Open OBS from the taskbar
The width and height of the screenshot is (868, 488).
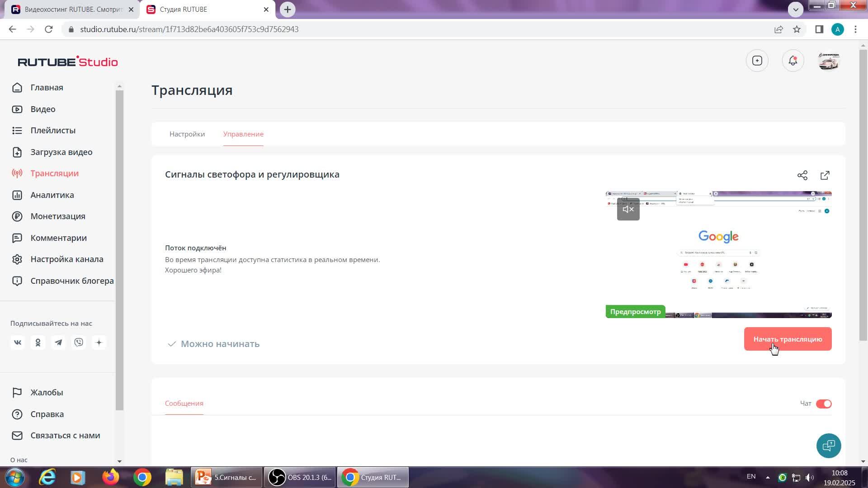[300, 477]
